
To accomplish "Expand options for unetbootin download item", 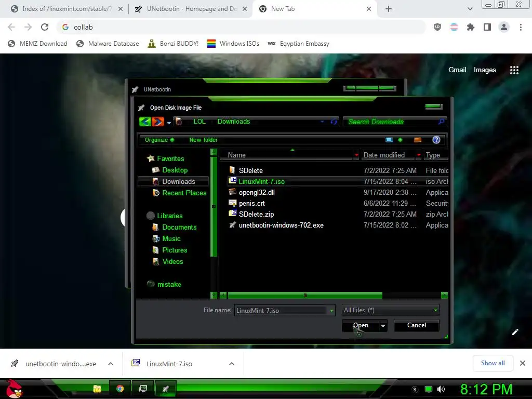I will click(x=111, y=364).
